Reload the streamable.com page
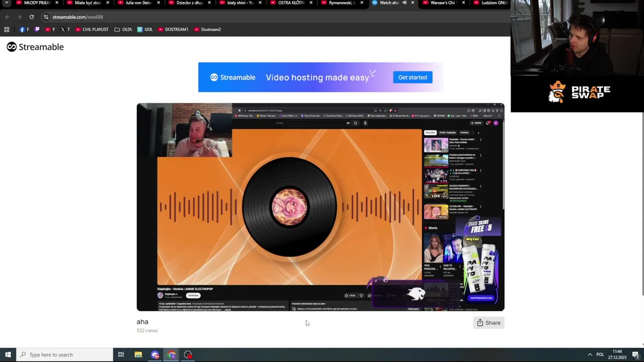 [x=31, y=17]
